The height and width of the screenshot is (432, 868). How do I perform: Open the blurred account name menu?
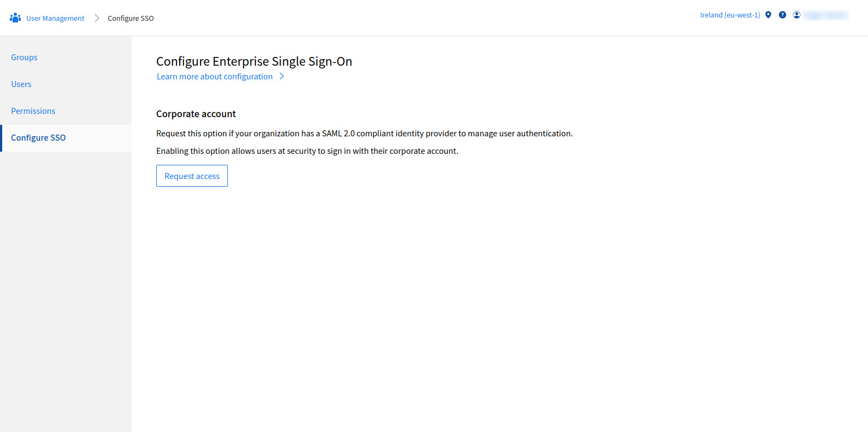826,15
